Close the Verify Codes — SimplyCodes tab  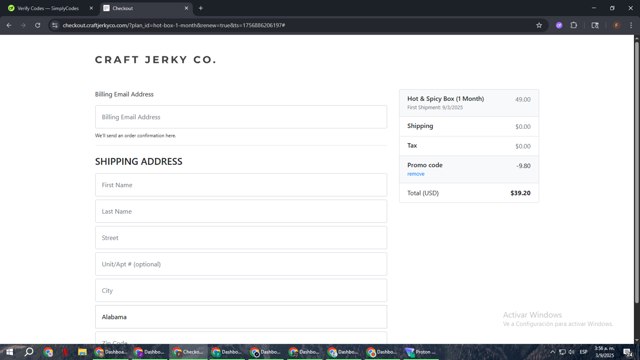pos(91,8)
